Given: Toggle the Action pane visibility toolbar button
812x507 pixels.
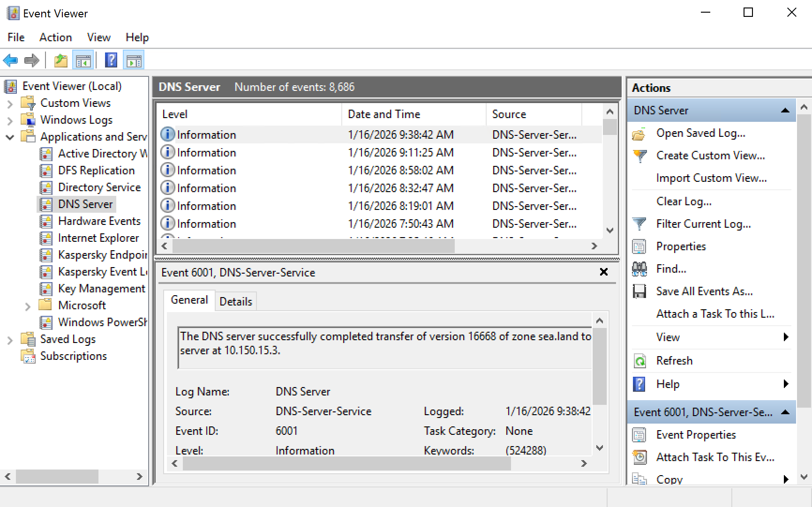Looking at the screenshot, I should pos(134,60).
